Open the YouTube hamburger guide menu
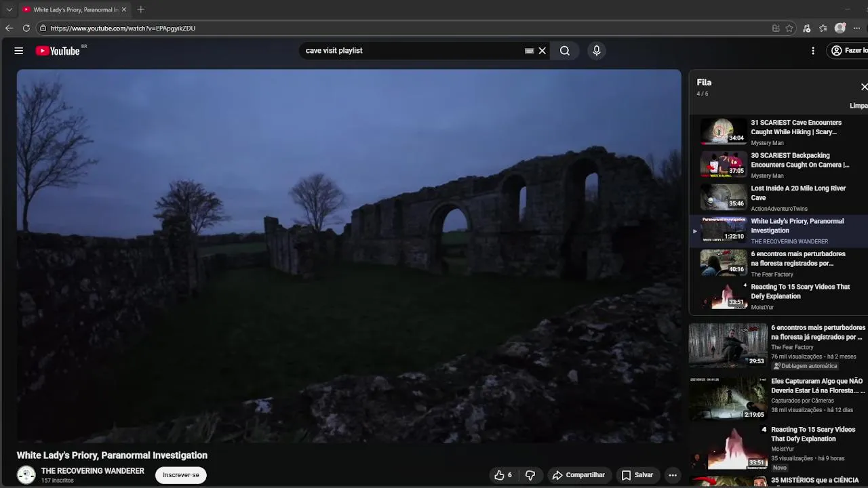The width and height of the screenshot is (868, 488). point(19,51)
